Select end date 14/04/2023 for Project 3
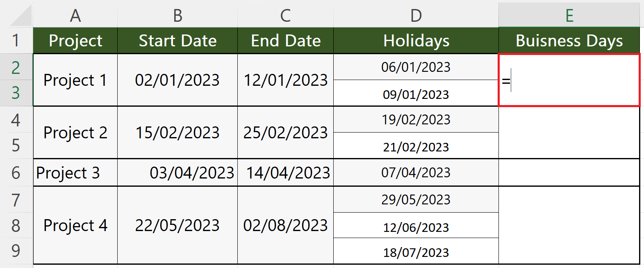Viewport: 644px width, 268px height. pos(285,173)
